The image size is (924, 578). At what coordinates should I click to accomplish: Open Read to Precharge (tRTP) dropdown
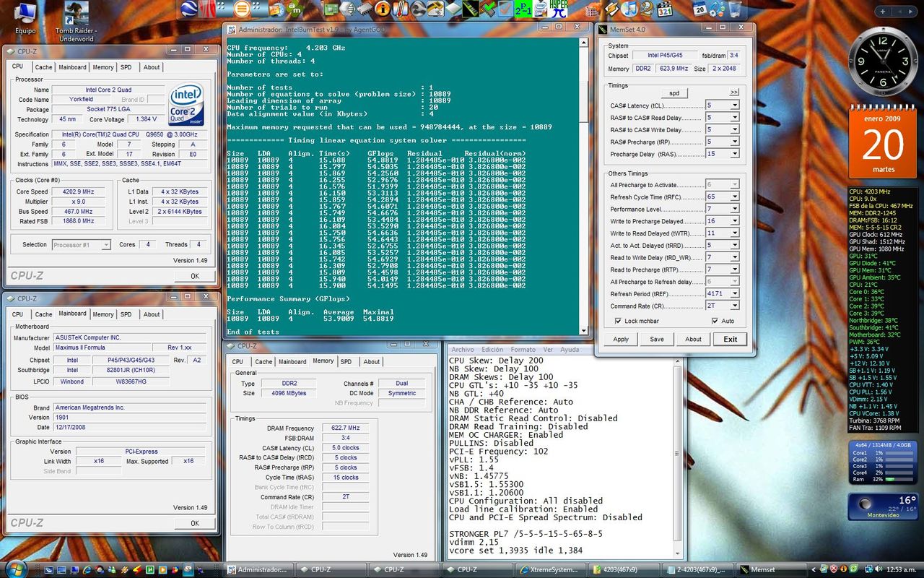click(723, 269)
